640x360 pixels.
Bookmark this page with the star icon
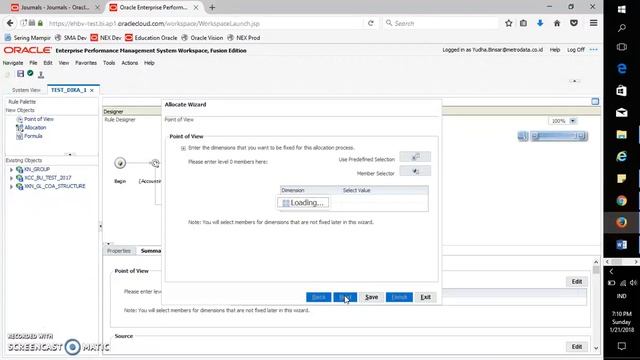click(x=509, y=23)
